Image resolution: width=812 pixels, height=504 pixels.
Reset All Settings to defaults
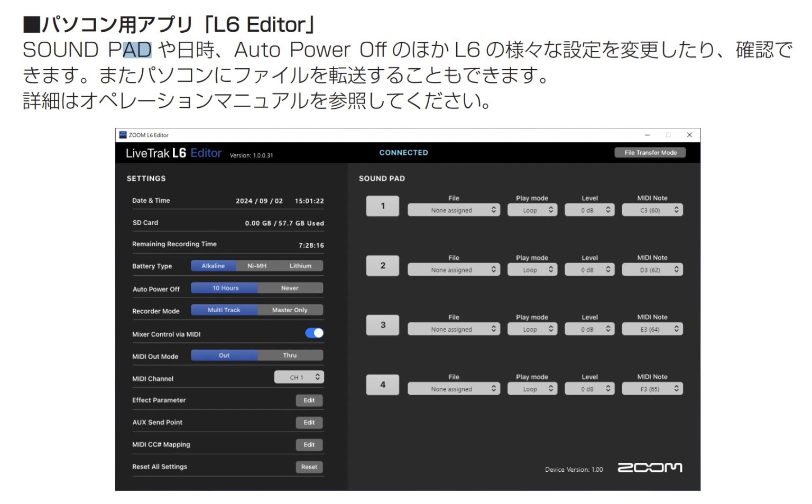tap(309, 467)
